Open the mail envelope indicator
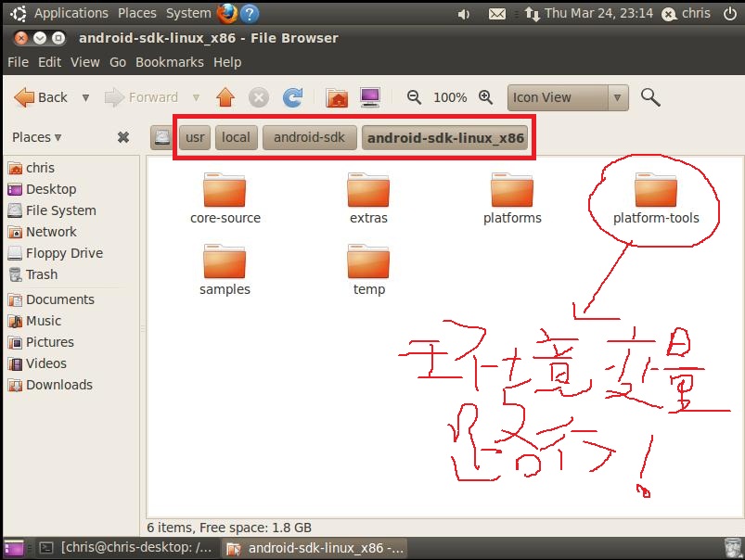745x560 pixels. [497, 14]
